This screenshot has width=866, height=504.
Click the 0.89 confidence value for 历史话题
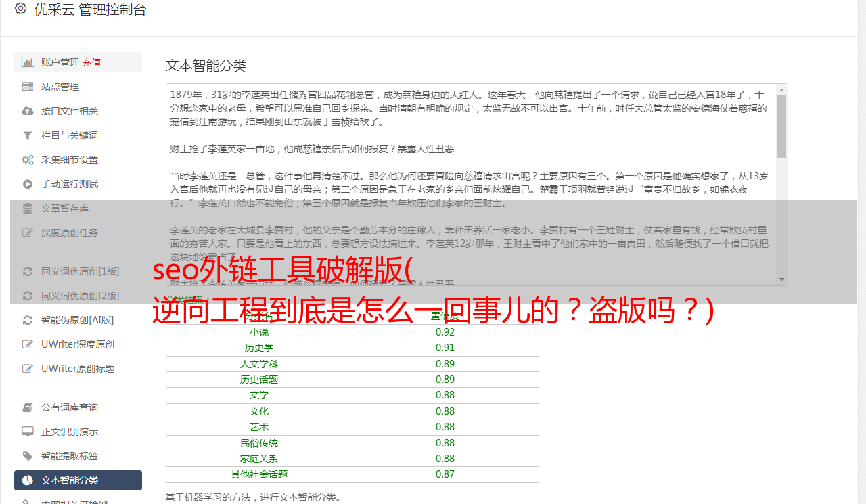pos(445,380)
